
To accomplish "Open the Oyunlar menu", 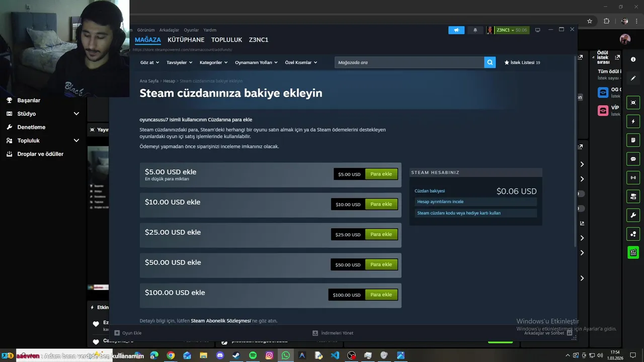I will tap(191, 30).
